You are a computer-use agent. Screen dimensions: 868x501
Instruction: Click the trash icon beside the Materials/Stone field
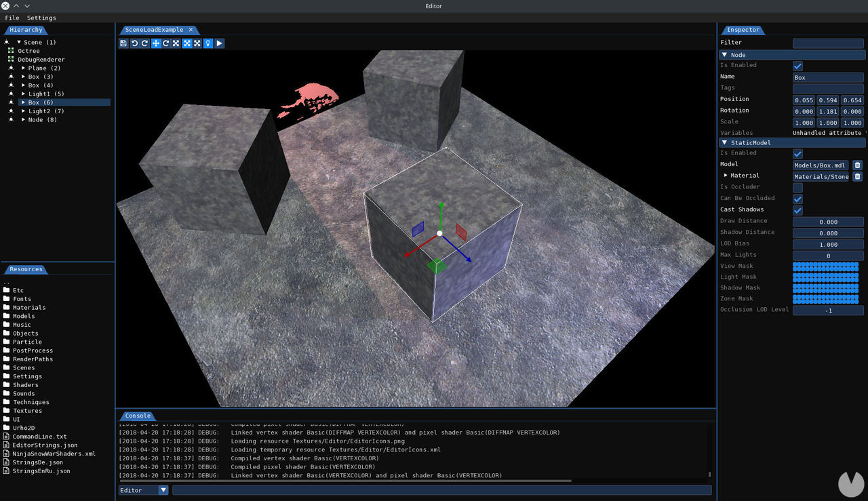[857, 176]
